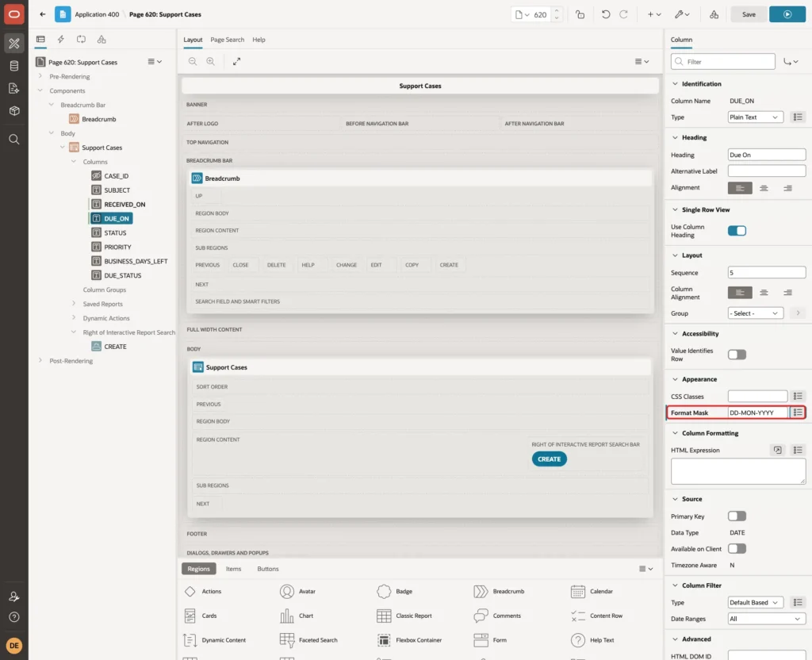
Task: Enable the Available on Client switch
Action: click(x=737, y=549)
